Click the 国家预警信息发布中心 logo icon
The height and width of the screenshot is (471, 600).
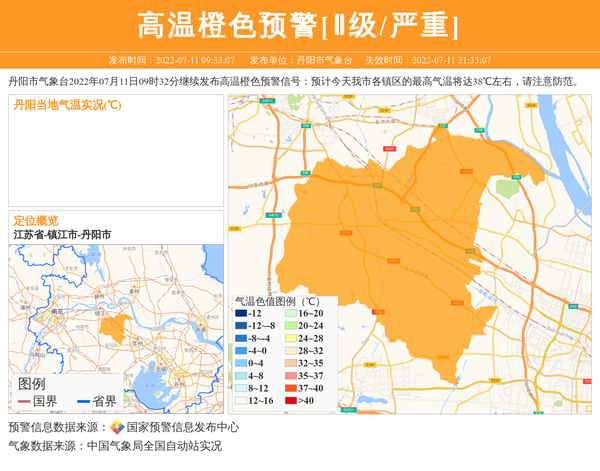tap(117, 427)
